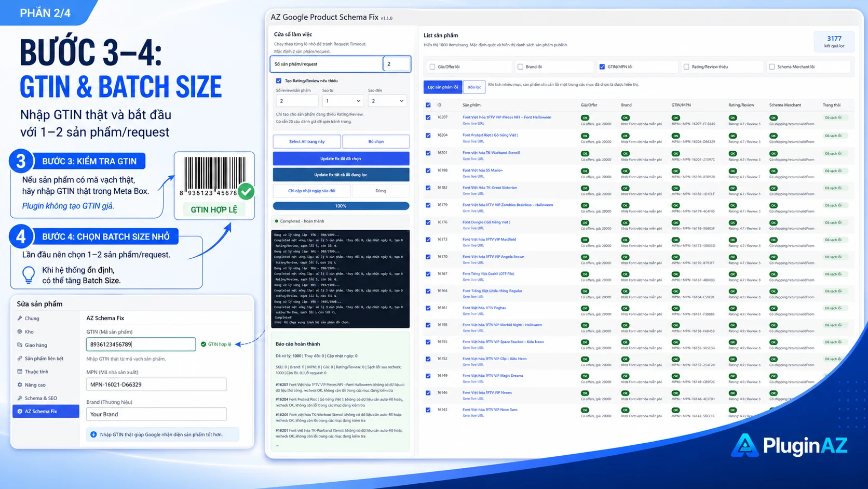
Task: Toggle Tạo Rating/Review nếu thiếu checkbox
Action: (x=279, y=81)
